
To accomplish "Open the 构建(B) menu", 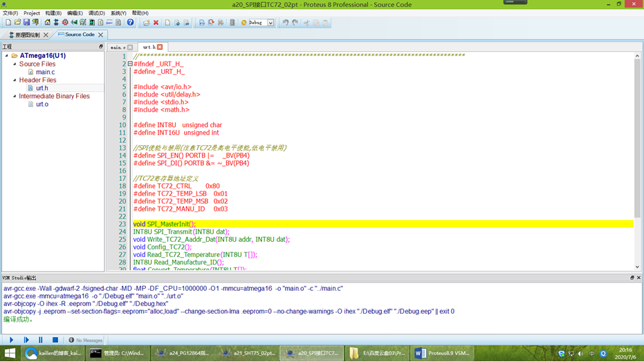I will (53, 13).
